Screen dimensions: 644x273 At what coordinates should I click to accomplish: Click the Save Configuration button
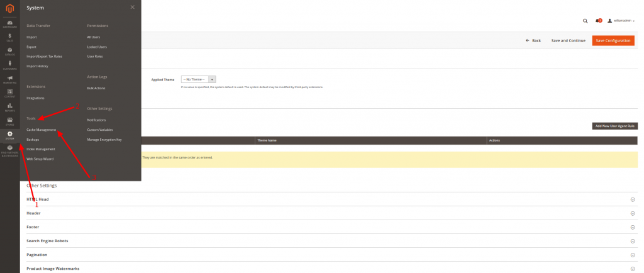pyautogui.click(x=613, y=40)
